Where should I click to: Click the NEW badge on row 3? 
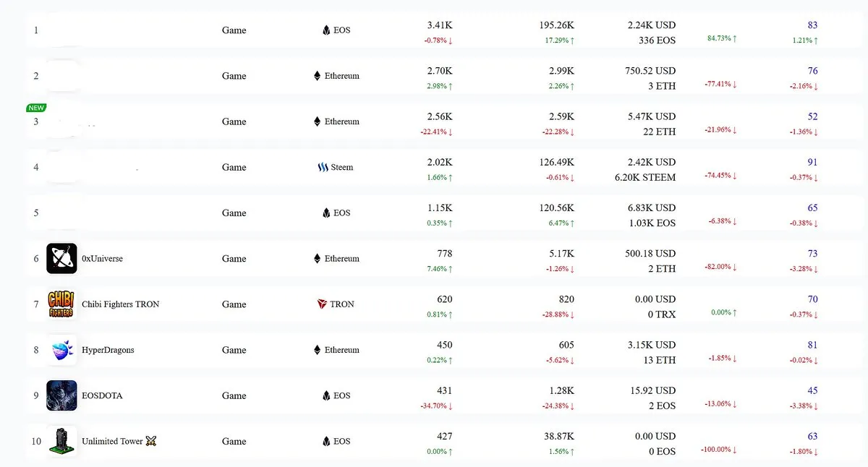pos(36,108)
